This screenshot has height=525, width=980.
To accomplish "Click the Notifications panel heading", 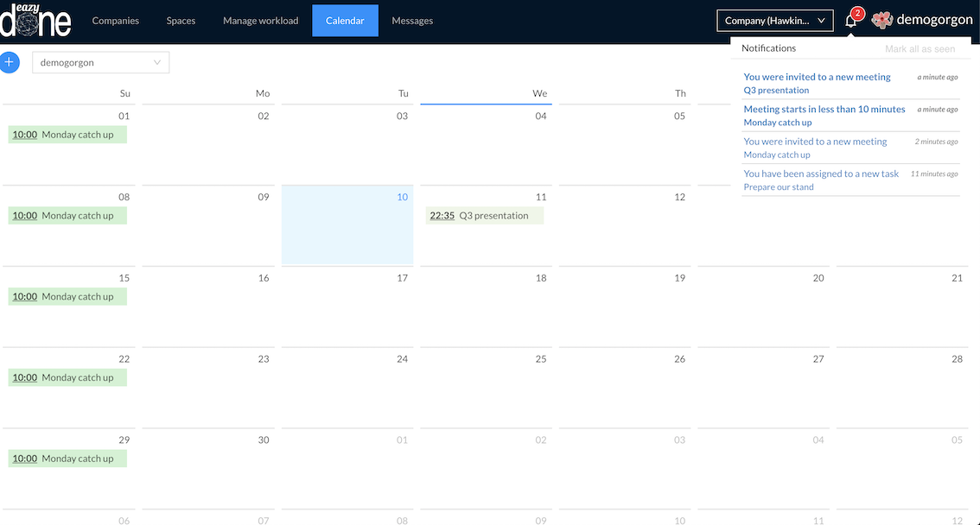I will (x=769, y=48).
